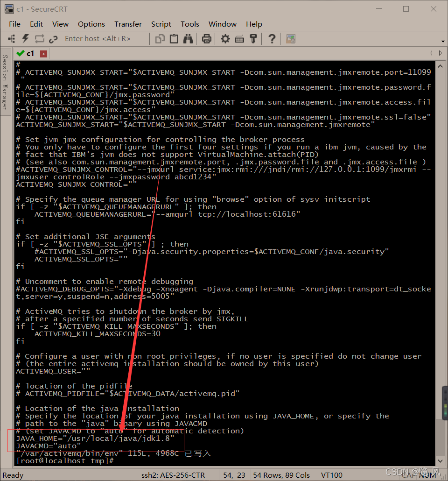This screenshot has width=448, height=481.
Task: Click ssh2: AES-256-CTR in status bar
Action: point(173,475)
